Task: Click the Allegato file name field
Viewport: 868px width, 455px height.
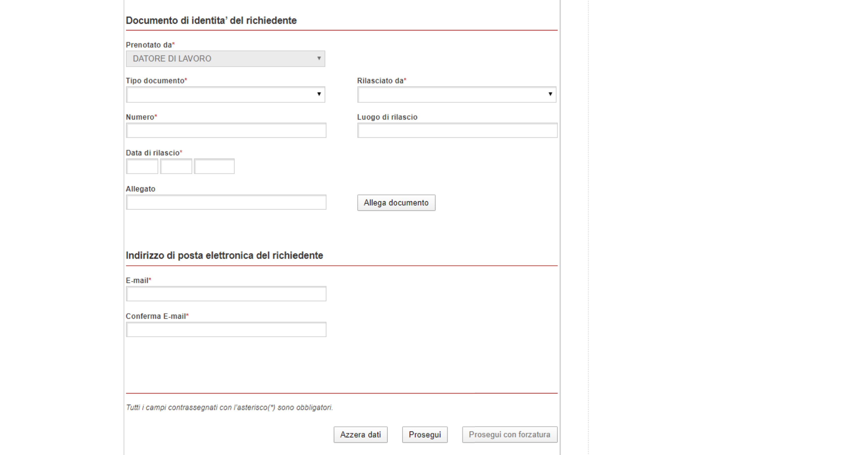Action: click(226, 202)
